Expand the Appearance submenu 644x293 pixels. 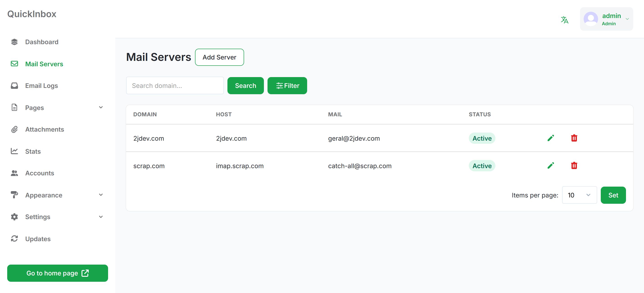101,195
